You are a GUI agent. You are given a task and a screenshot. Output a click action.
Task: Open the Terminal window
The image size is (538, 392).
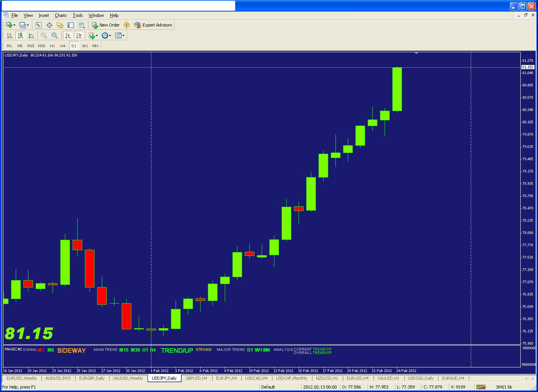71,25
